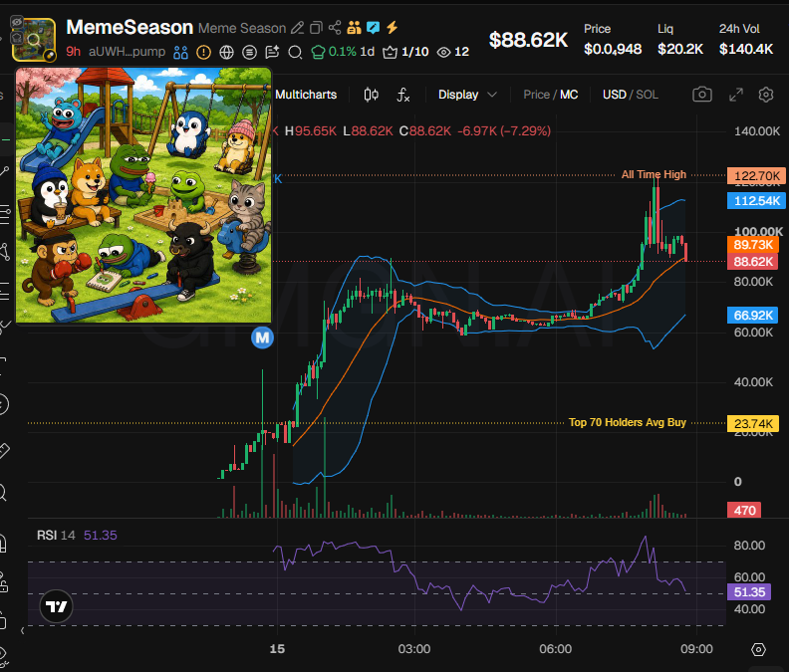Click the blue note chat icon
The image size is (789, 672).
[x=373, y=28]
